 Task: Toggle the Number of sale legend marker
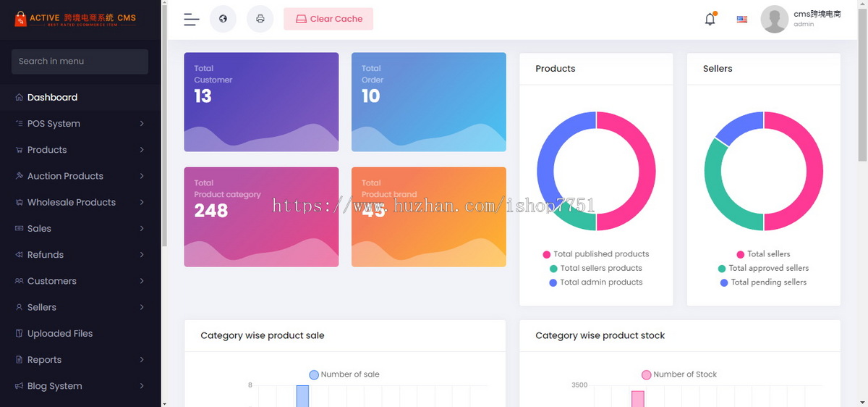tap(314, 375)
